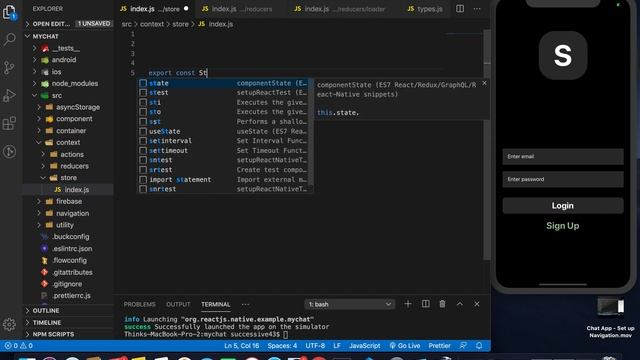Click Prettier in the status bar
Image resolution: width=640 pixels, height=360 pixels.
click(x=439, y=346)
